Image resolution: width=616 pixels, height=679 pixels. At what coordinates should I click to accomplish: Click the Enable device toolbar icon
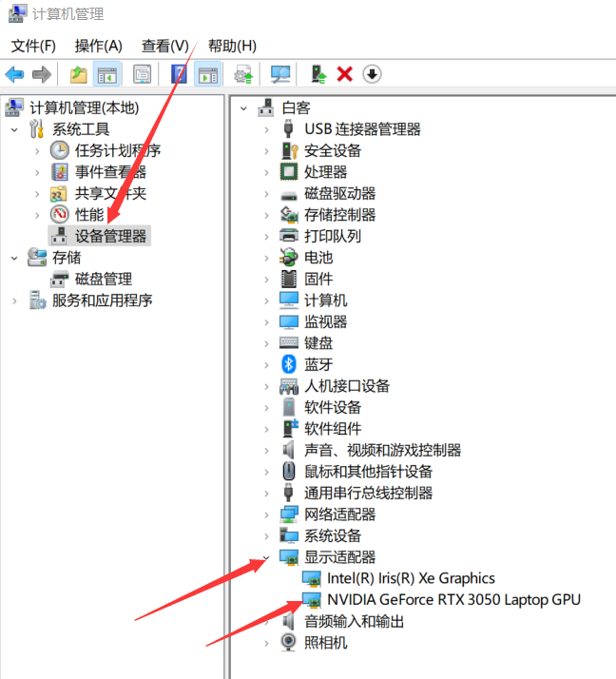[x=318, y=74]
